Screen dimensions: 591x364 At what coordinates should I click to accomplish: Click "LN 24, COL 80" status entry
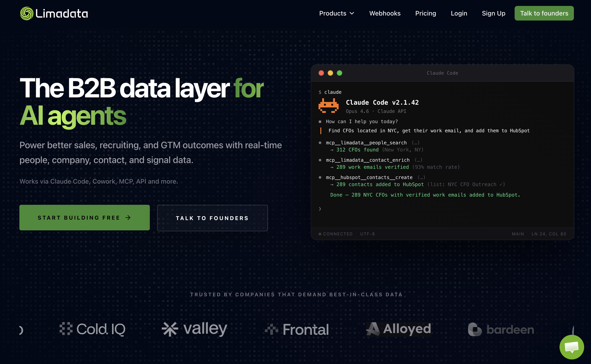pyautogui.click(x=549, y=234)
